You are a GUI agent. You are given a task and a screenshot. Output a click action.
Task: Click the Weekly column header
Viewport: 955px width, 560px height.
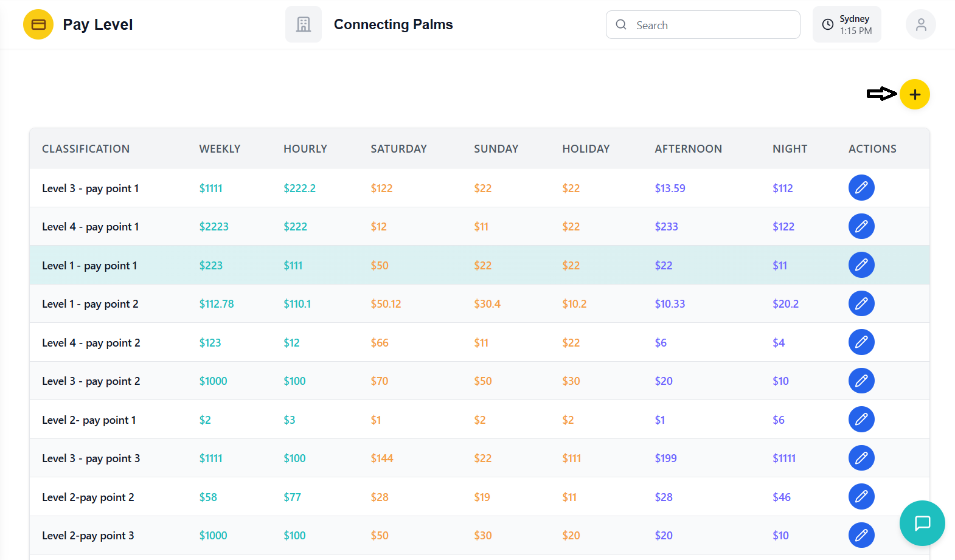[x=220, y=149]
